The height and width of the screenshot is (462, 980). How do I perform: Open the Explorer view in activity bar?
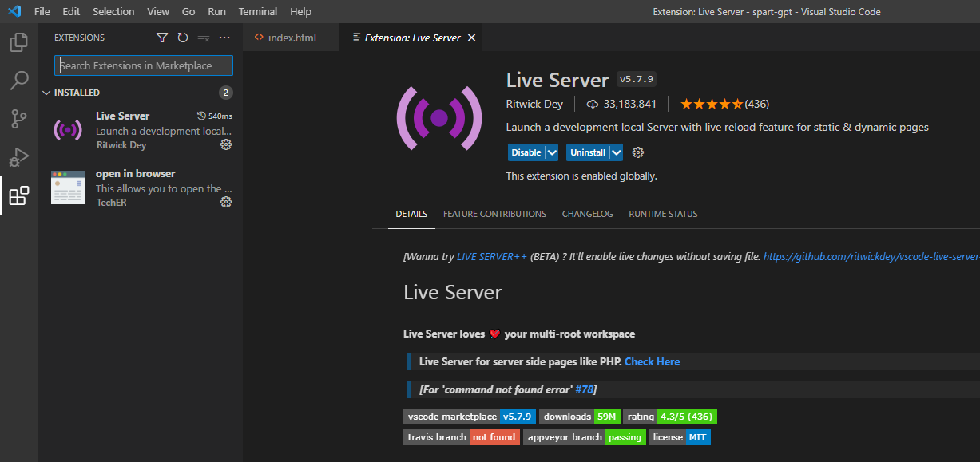[19, 42]
